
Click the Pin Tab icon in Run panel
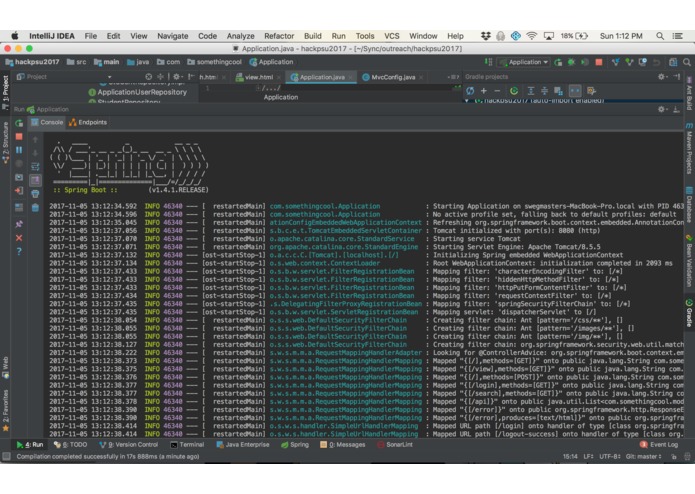click(x=19, y=224)
